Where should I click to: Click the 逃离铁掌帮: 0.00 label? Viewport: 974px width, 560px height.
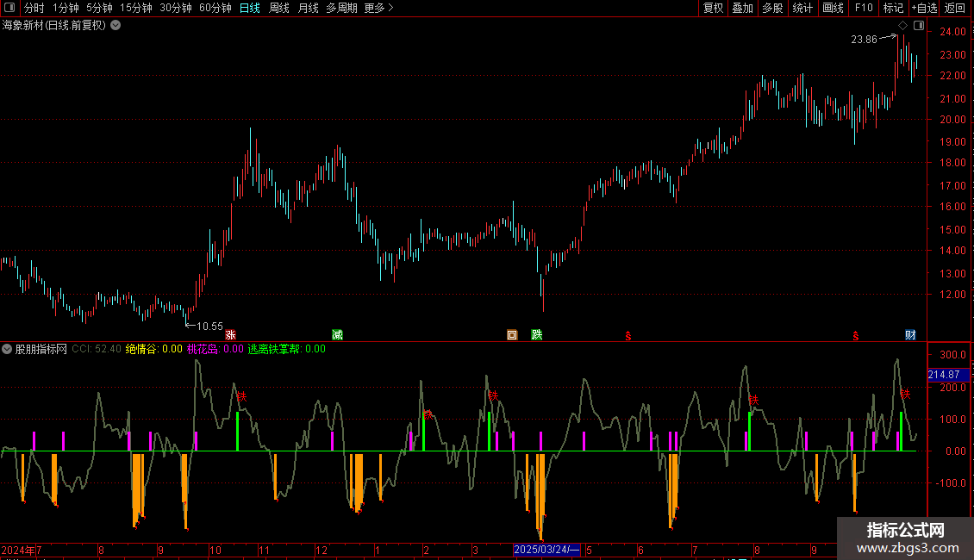pos(286,349)
